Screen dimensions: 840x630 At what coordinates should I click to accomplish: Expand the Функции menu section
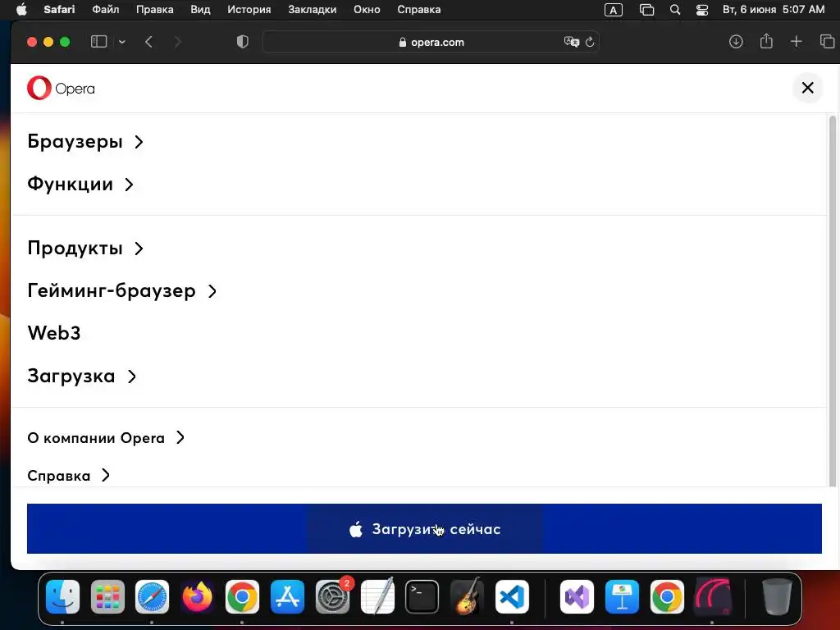click(80, 185)
